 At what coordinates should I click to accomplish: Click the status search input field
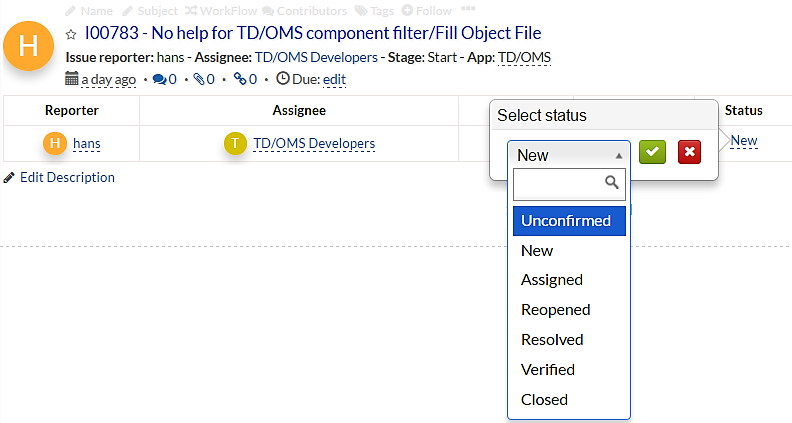coord(562,184)
